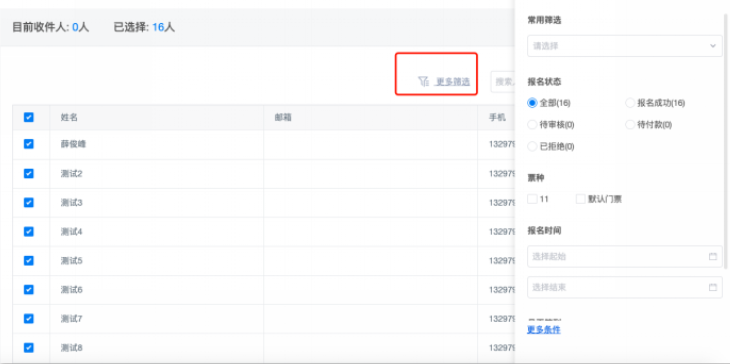The width and height of the screenshot is (730, 364).
Task: Click the chevron arrow in 请选择 box
Action: [713, 46]
